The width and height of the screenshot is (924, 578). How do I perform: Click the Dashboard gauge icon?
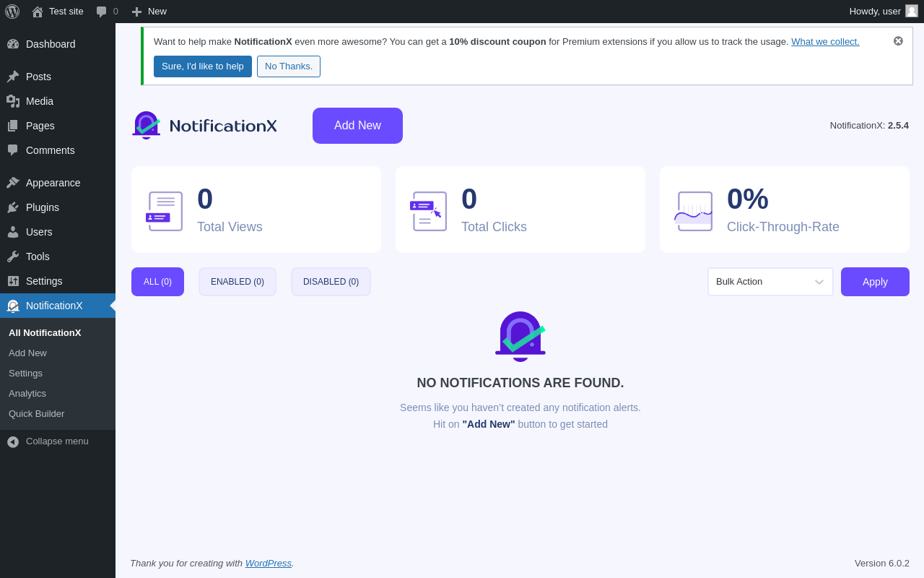13,44
